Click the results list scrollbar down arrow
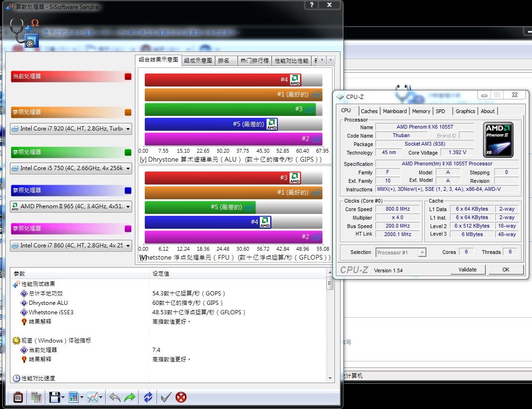 click(330, 378)
